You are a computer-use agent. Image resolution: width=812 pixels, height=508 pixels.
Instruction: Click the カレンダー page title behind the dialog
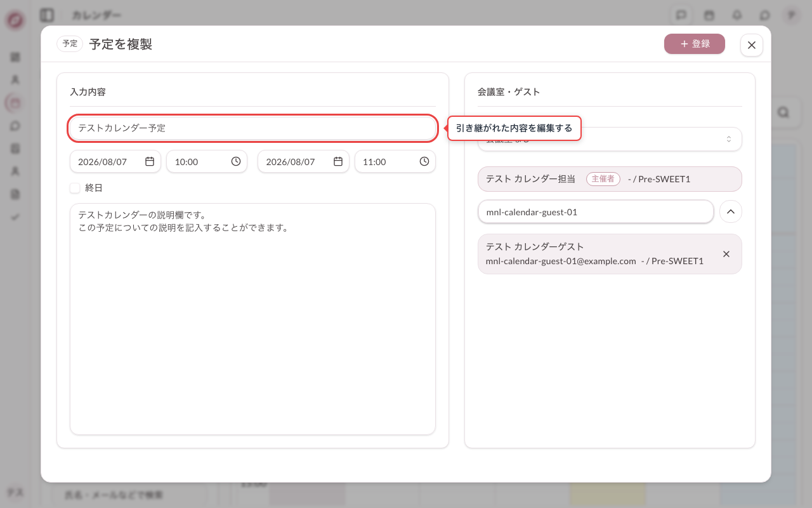[96, 15]
